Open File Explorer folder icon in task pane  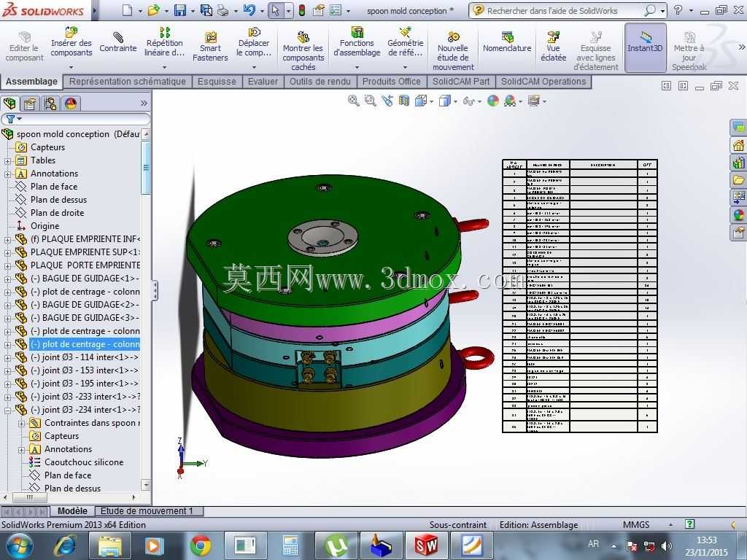click(738, 180)
